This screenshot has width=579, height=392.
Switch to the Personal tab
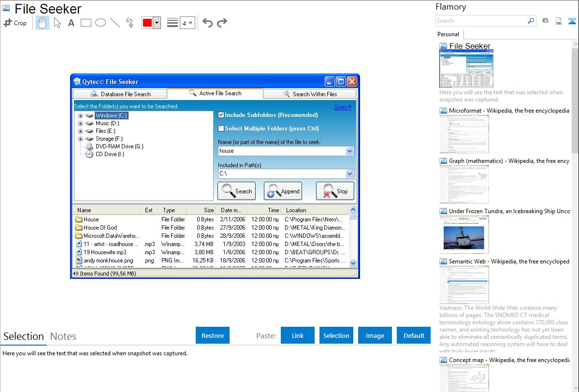[x=449, y=34]
